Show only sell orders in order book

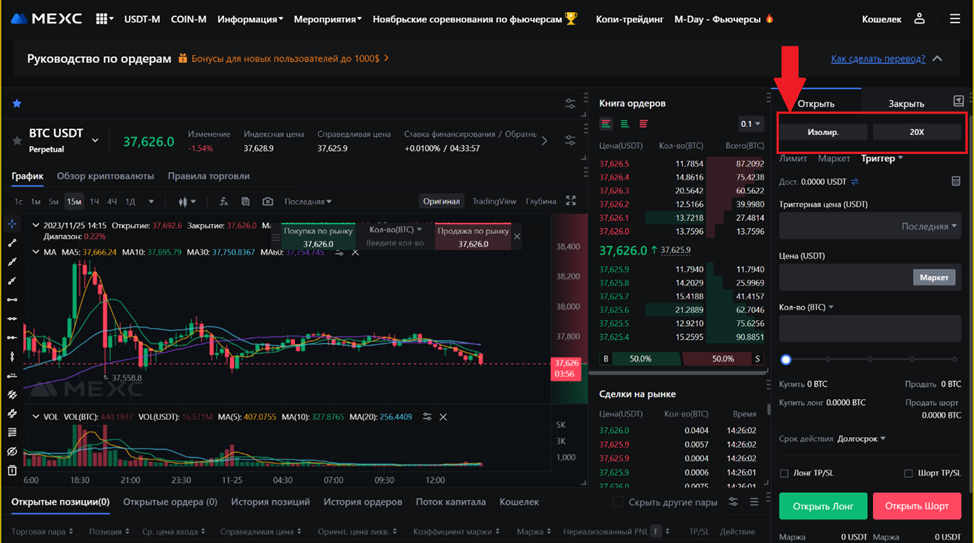click(x=643, y=124)
